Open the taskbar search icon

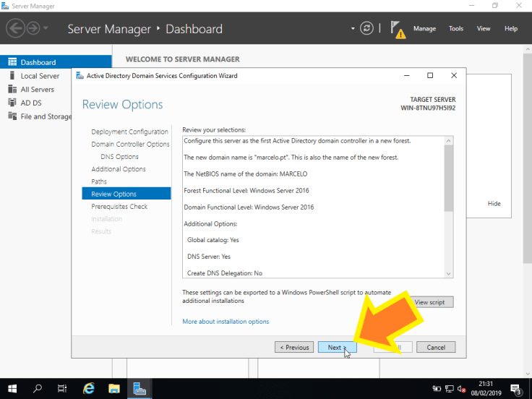38,388
